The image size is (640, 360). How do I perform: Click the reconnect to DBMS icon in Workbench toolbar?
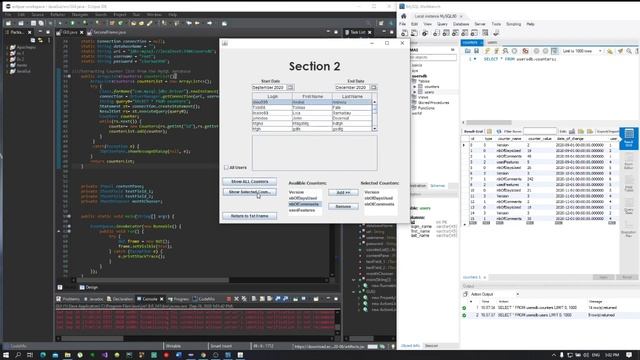click(496, 33)
